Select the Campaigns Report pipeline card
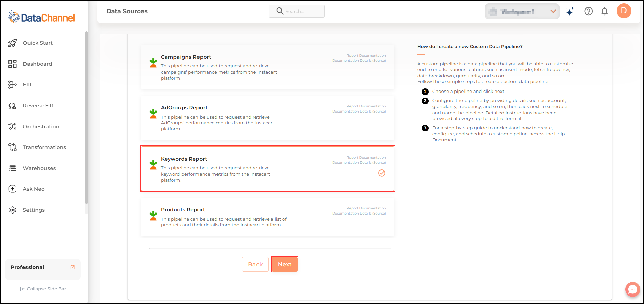This screenshot has height=304, width=644. tap(268, 67)
